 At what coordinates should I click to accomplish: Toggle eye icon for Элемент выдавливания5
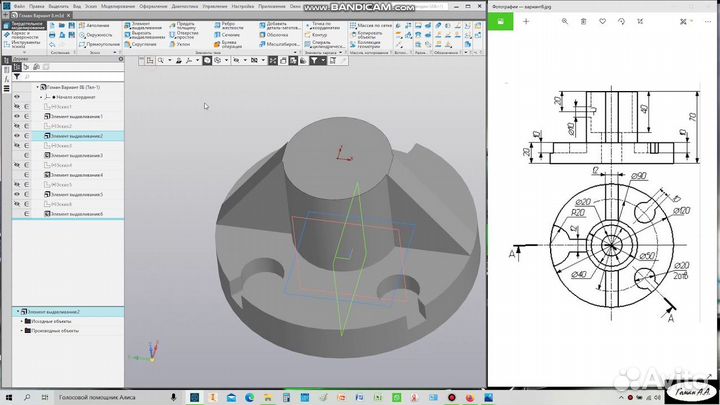[16, 194]
